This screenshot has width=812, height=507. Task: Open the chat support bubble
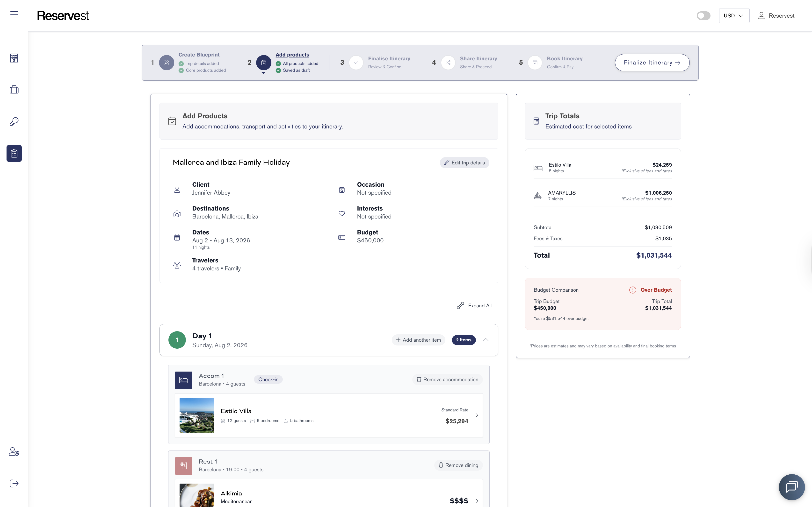[791, 486]
